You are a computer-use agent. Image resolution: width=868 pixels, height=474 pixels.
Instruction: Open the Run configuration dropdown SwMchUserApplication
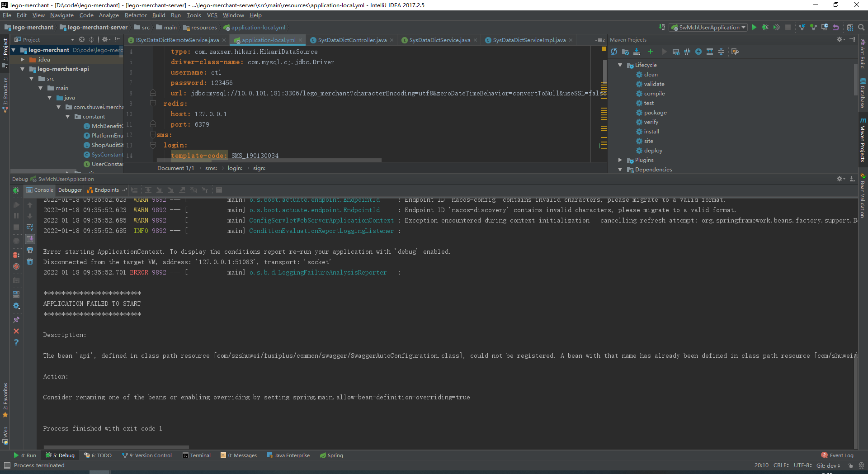pos(708,27)
